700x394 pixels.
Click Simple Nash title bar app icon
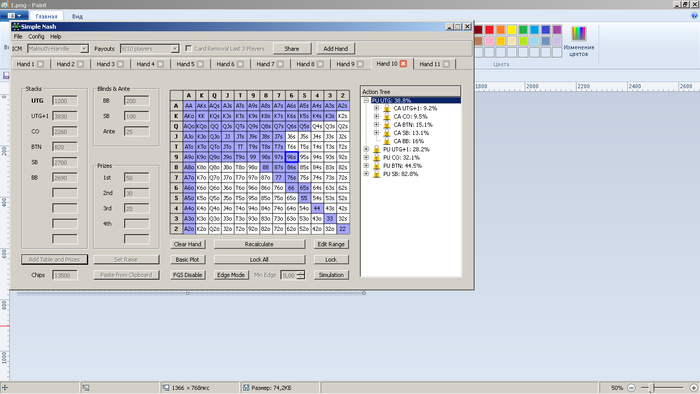pyautogui.click(x=16, y=26)
